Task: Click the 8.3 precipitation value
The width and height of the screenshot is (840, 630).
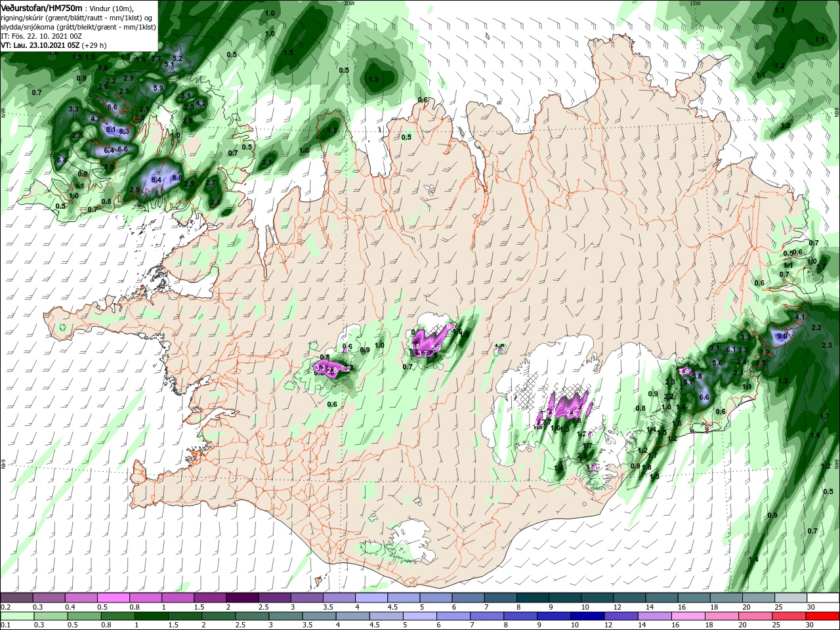Action: coord(124,132)
